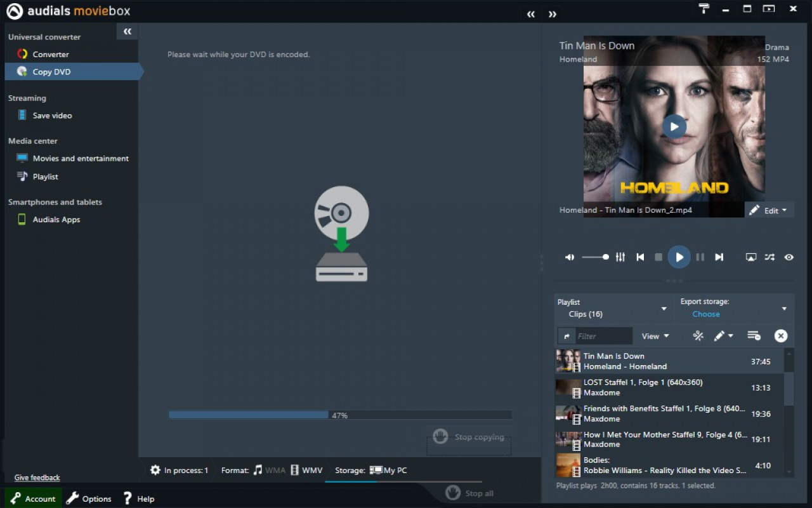
Task: Click the Audials logo icon in title bar
Action: click(15, 11)
